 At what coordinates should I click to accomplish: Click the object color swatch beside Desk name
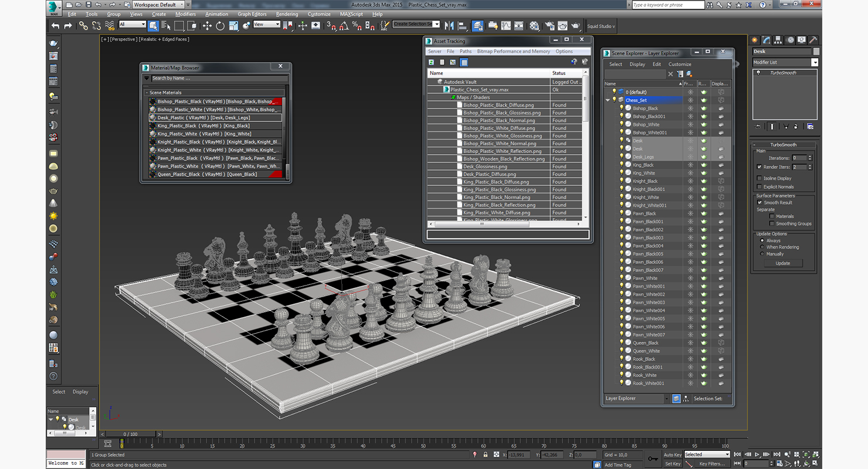pos(816,52)
